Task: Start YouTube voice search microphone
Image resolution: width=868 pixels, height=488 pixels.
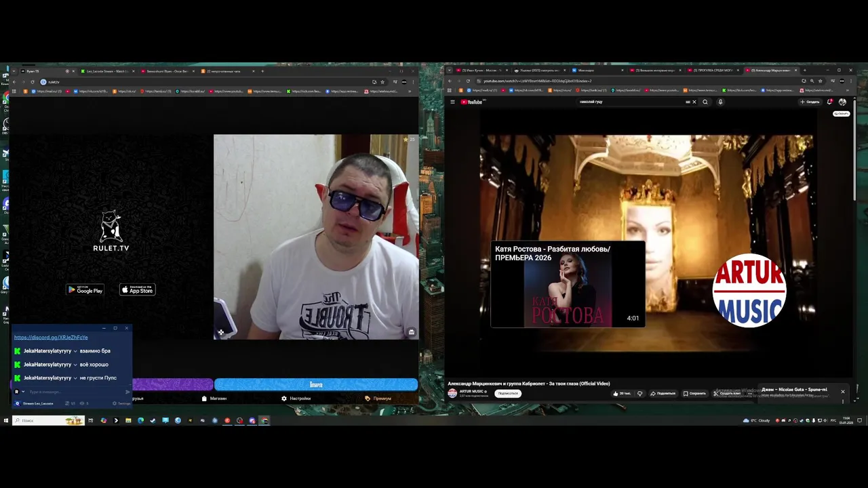Action: click(x=720, y=102)
